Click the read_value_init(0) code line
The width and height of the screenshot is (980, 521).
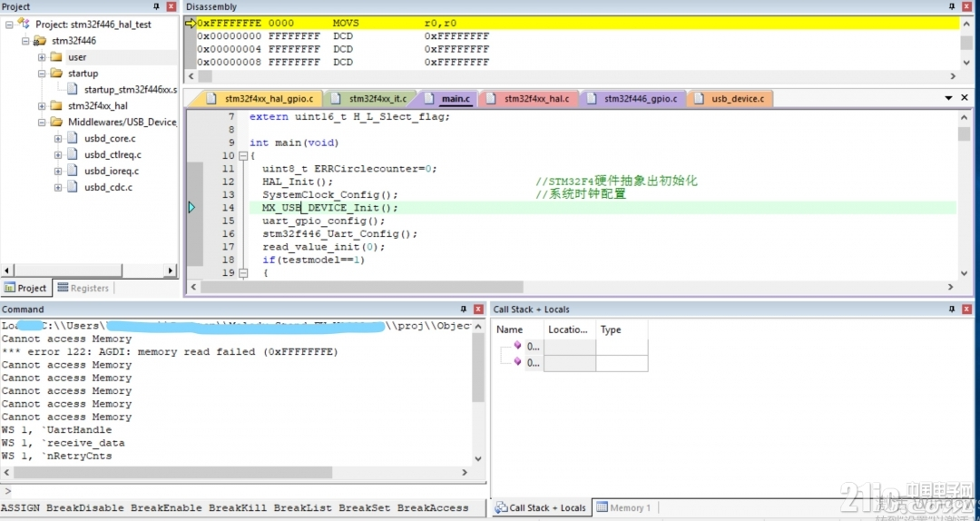tap(323, 247)
